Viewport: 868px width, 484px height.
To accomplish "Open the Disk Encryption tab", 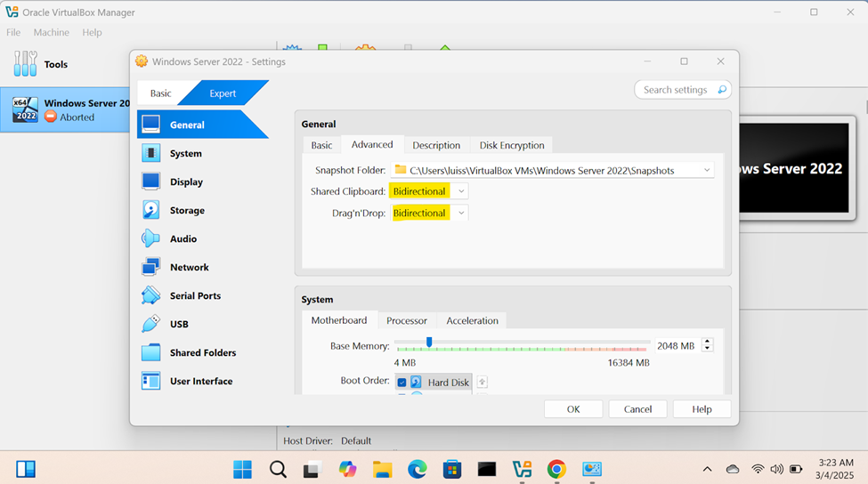I will pos(512,145).
